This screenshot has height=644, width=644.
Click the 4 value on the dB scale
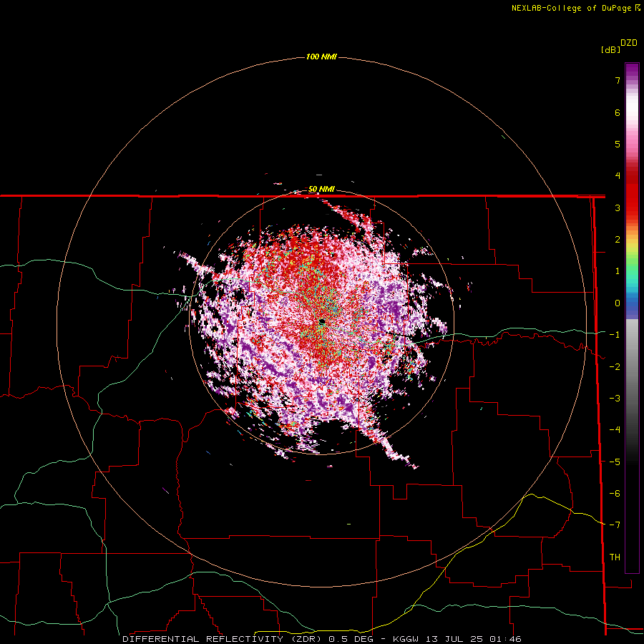pyautogui.click(x=618, y=176)
